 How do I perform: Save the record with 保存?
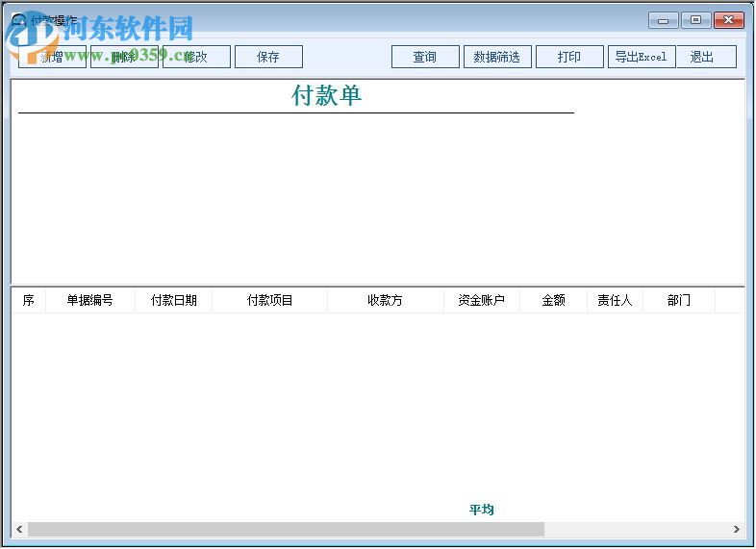click(x=268, y=57)
